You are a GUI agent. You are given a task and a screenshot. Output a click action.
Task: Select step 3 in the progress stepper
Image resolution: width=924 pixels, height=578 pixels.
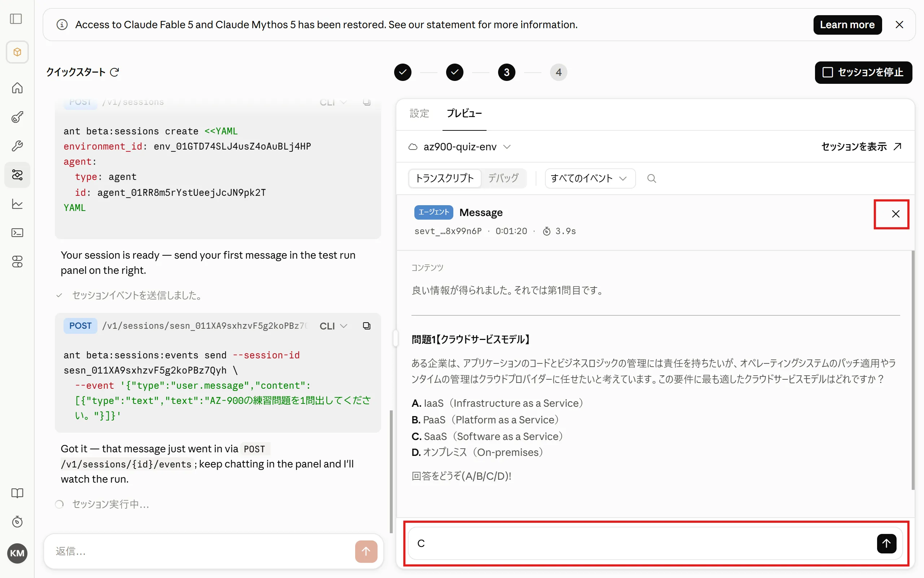pos(506,72)
